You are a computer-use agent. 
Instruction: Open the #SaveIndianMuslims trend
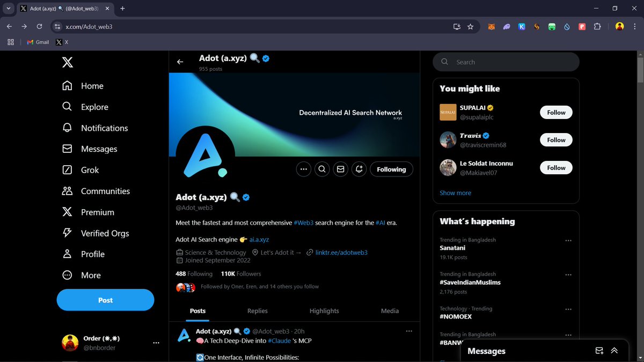pyautogui.click(x=470, y=283)
